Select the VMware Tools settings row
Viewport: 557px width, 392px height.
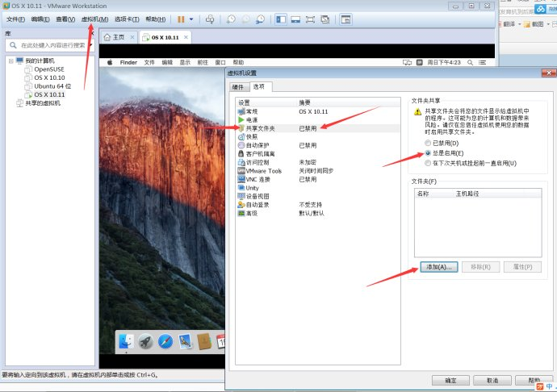coord(318,171)
